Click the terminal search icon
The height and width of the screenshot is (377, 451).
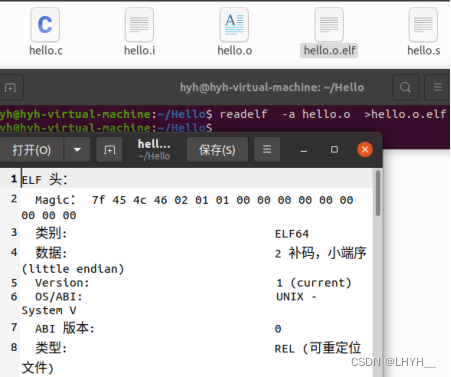(405, 87)
